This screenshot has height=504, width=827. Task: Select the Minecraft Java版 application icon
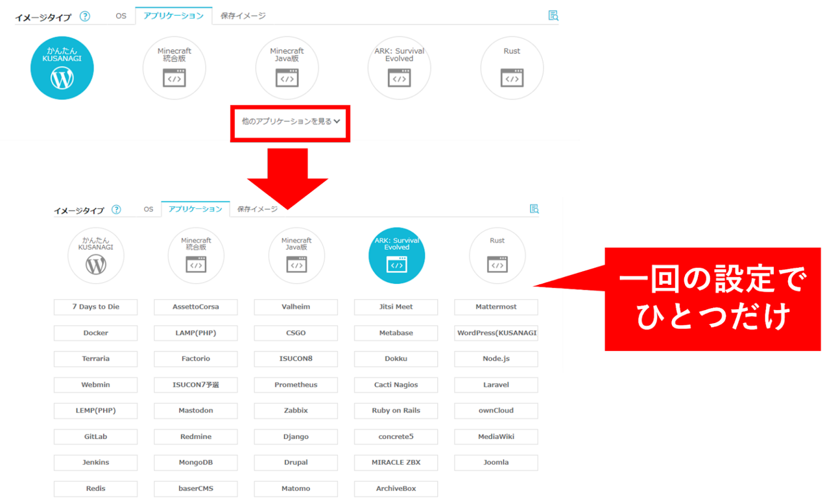(287, 68)
